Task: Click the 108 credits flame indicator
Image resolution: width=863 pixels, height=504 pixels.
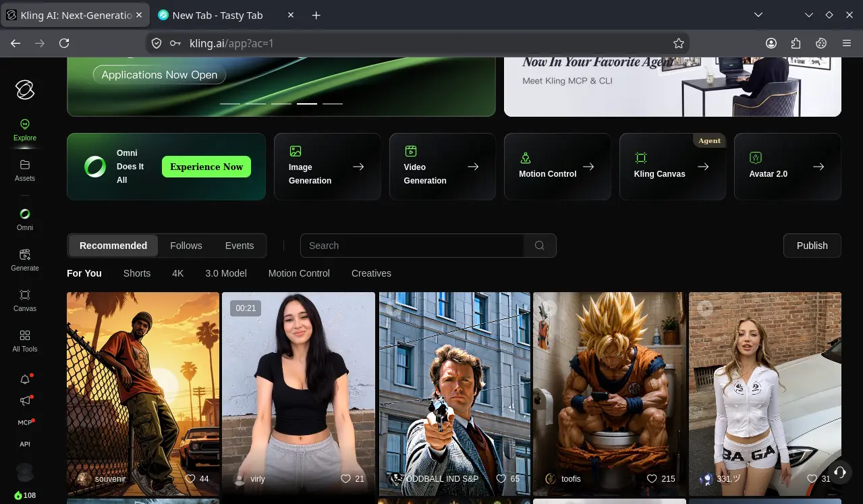Action: tap(25, 495)
